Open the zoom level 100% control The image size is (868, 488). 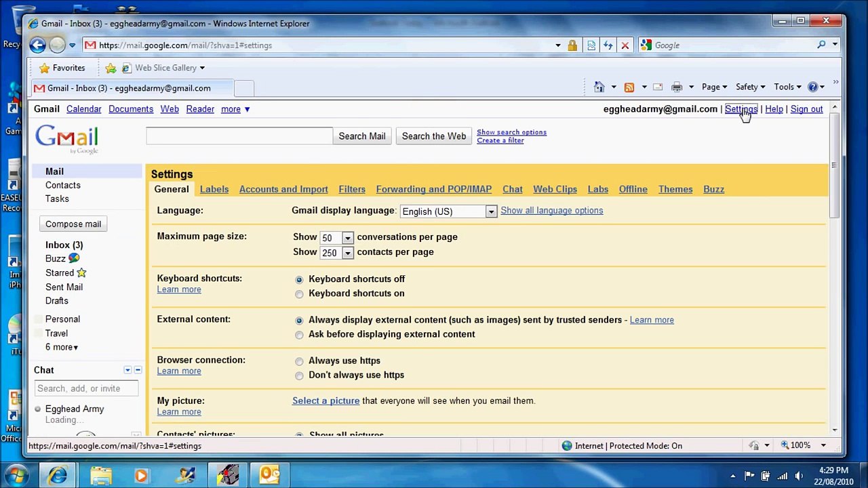(x=804, y=445)
